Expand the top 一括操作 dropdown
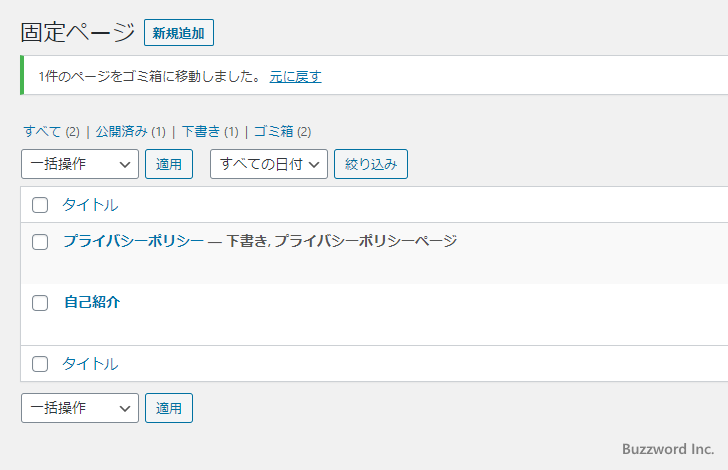 [80, 164]
